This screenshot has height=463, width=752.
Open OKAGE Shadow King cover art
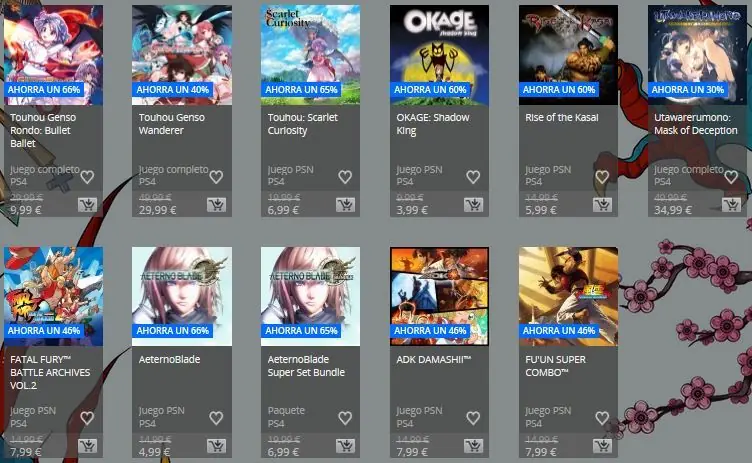(x=439, y=55)
